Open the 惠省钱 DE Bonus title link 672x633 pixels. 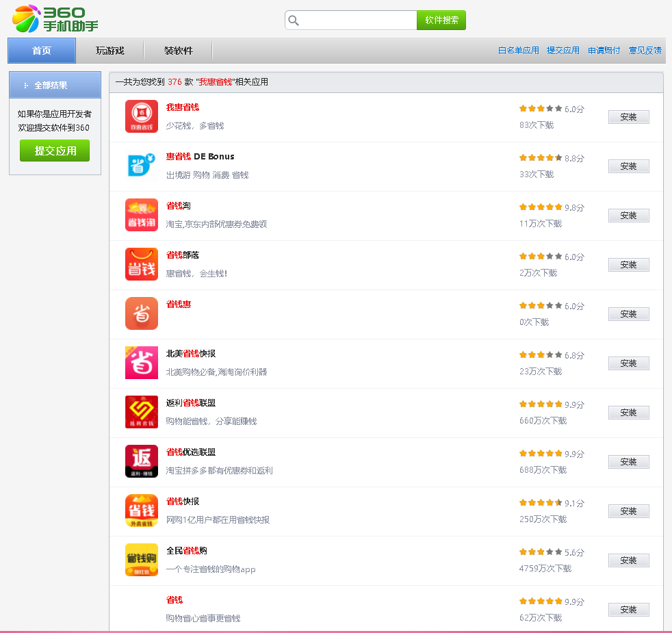point(200,157)
